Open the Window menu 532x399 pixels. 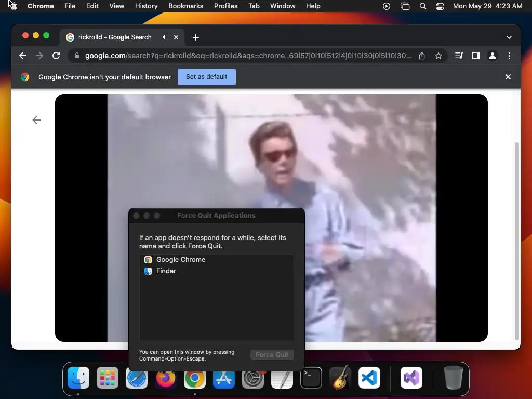click(x=283, y=6)
